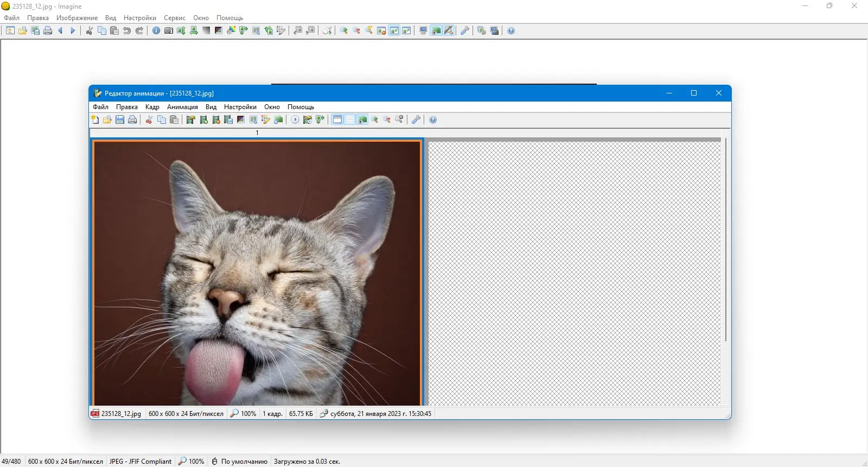Zoom in using the animation editor toolbar

[375, 119]
